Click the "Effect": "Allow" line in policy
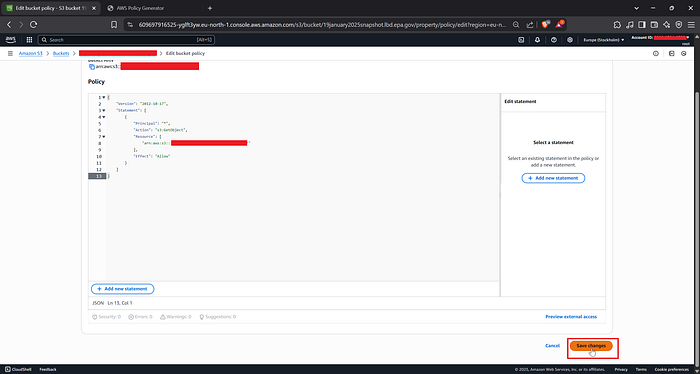 pos(152,157)
